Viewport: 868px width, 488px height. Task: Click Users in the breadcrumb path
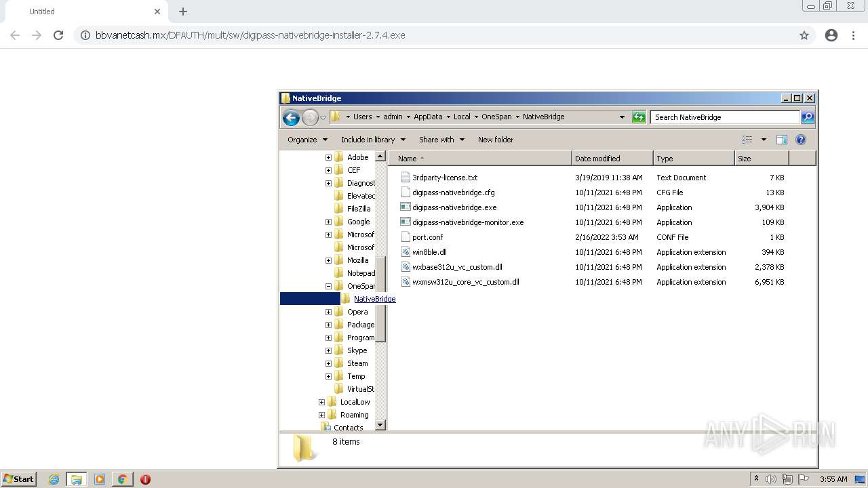(x=363, y=117)
